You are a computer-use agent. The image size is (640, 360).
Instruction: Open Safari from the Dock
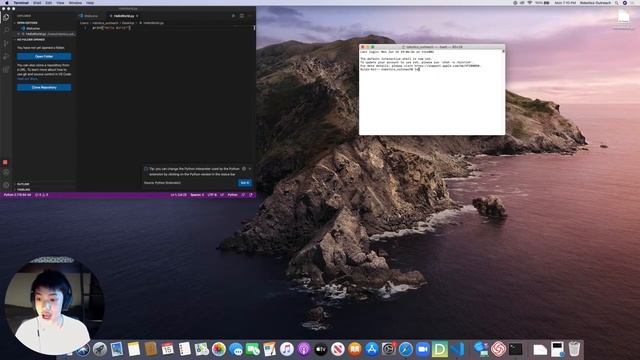[x=406, y=349]
